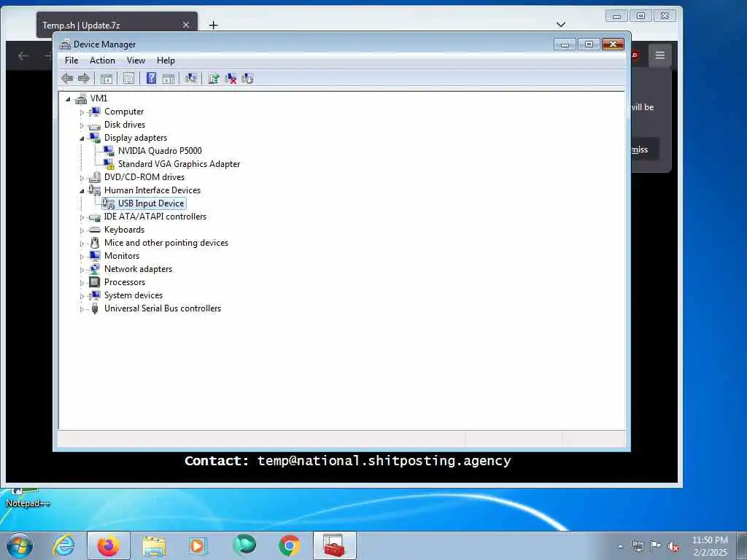Click the browser back arrow behind Device Manager
The width and height of the screenshot is (747, 560).
pos(23,56)
